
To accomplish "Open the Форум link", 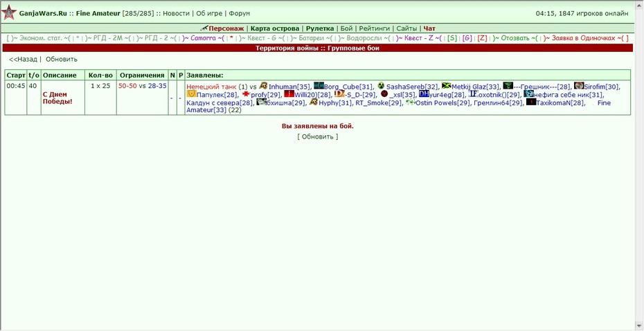I will [240, 14].
